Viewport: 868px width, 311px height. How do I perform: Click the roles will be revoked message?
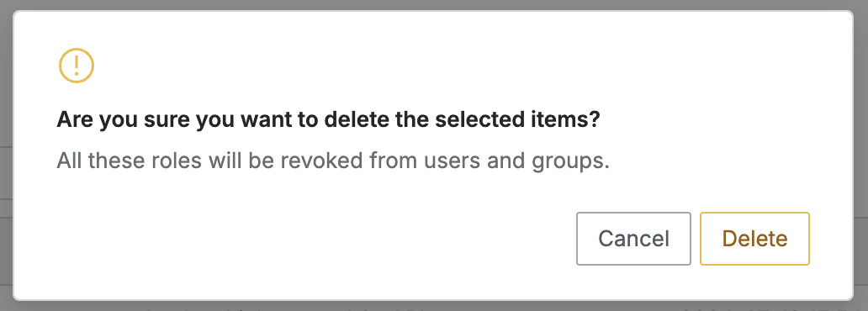coord(333,161)
